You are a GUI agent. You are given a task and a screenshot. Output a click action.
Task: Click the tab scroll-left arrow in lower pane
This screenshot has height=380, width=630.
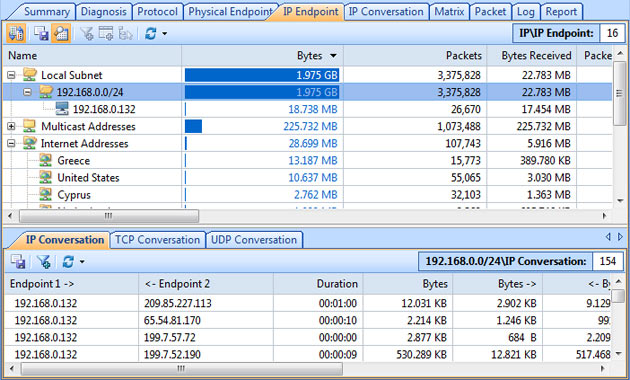tap(608, 237)
